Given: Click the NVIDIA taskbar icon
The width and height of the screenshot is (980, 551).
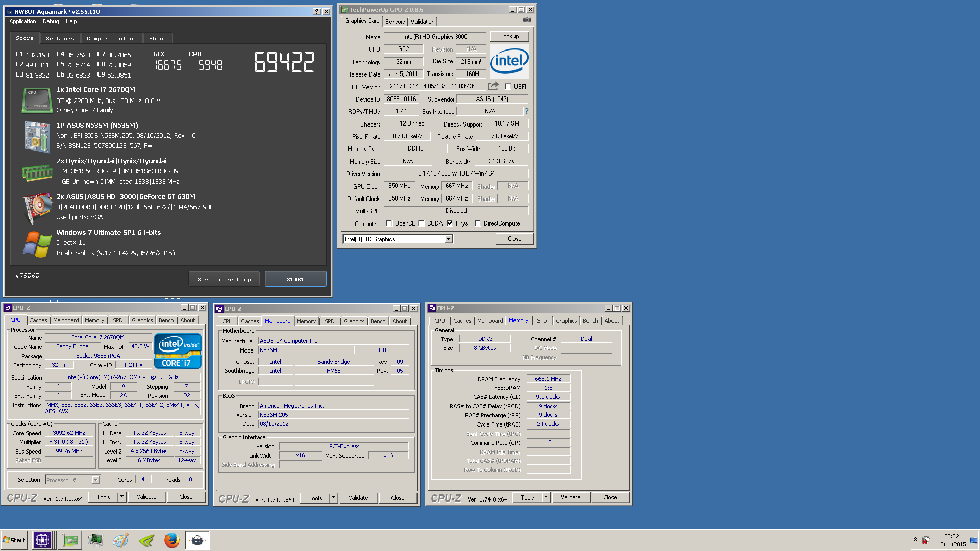Looking at the screenshot, I should [146, 540].
